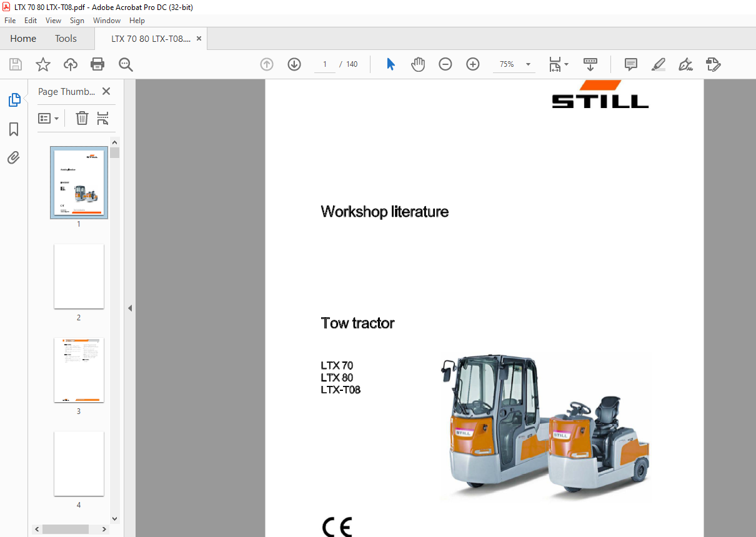
Task: Click the STILL logo on the page
Action: [x=600, y=94]
